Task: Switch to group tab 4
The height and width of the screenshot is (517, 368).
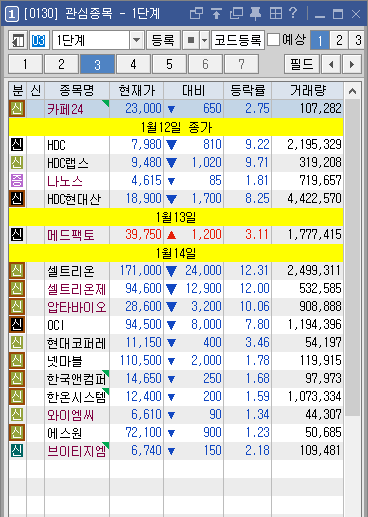Action: point(133,64)
